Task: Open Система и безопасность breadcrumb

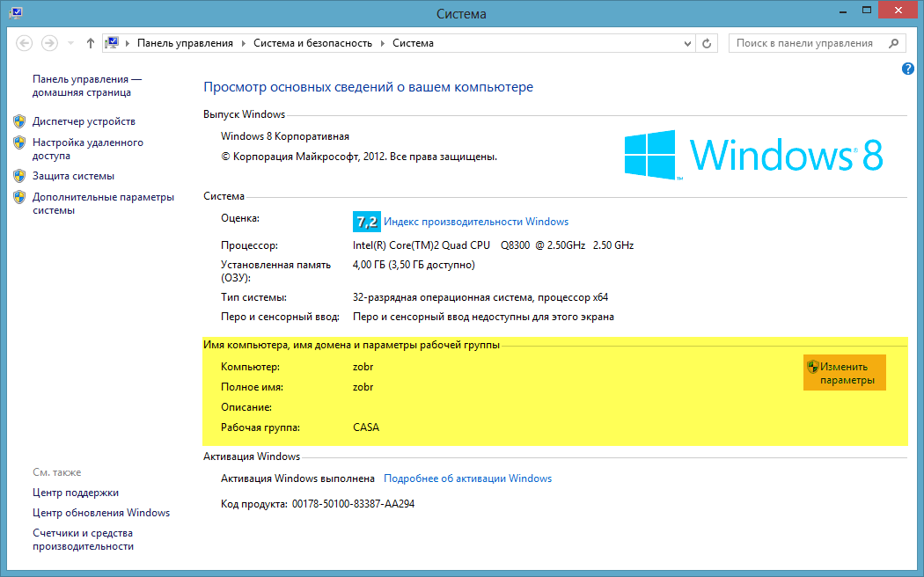Action: point(313,44)
